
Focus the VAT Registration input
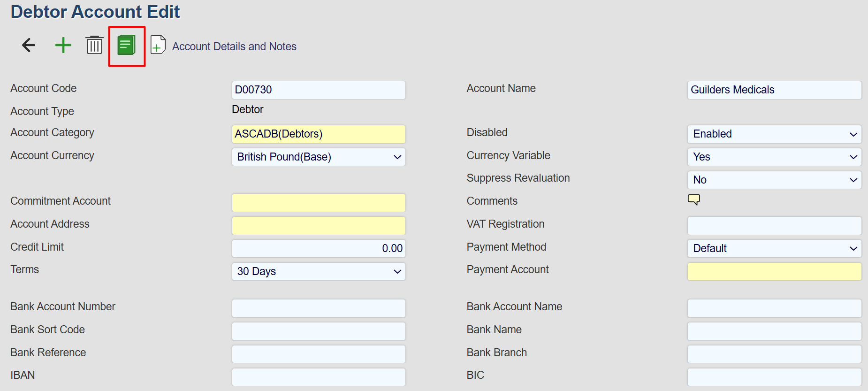[774, 225]
